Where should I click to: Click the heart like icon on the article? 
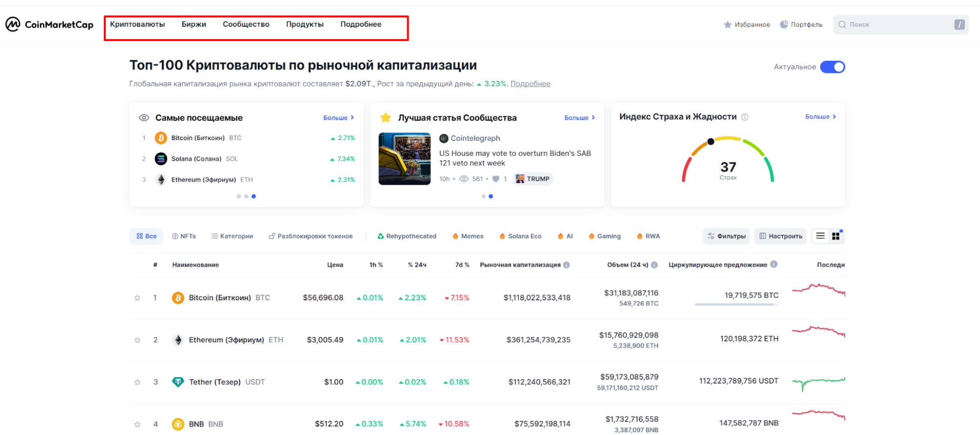[x=496, y=179]
